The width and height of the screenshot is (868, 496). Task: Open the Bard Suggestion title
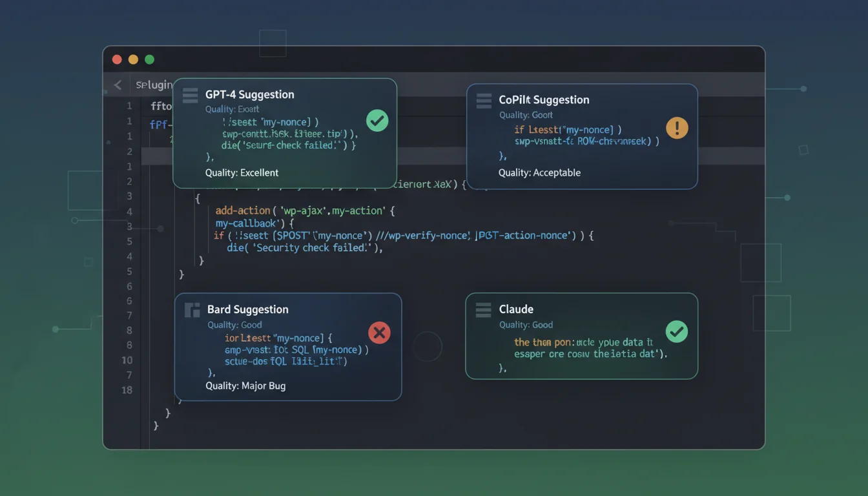248,309
